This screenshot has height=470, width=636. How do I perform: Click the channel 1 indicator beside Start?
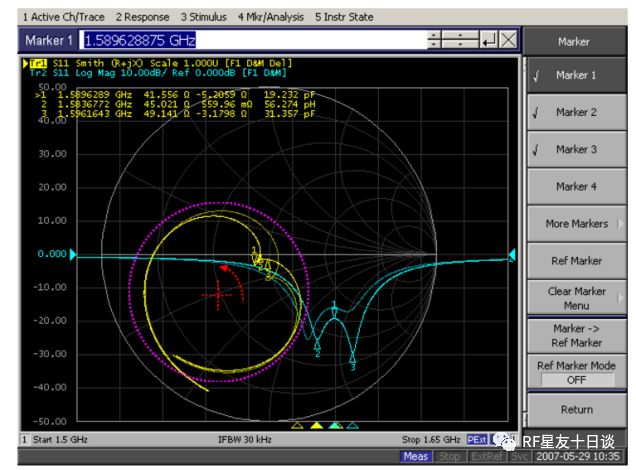[25, 440]
